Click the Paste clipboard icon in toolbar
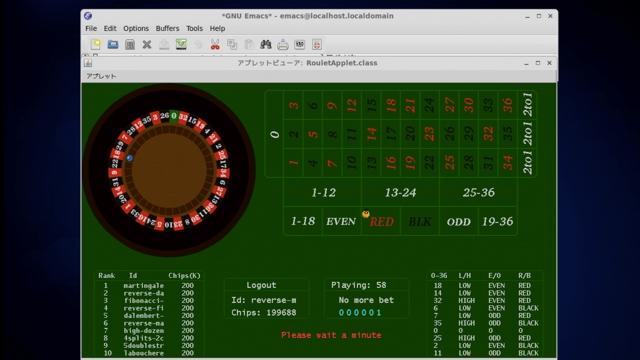 point(249,44)
